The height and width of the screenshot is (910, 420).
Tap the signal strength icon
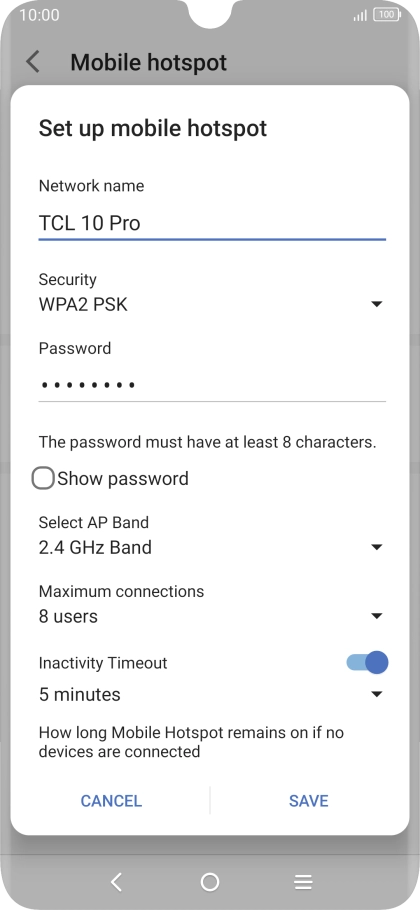[360, 15]
